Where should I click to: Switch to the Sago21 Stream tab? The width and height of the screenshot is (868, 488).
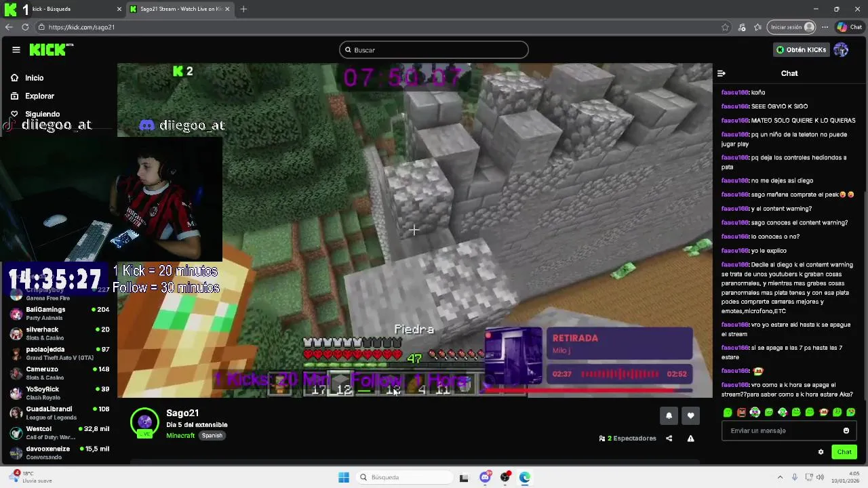180,9
